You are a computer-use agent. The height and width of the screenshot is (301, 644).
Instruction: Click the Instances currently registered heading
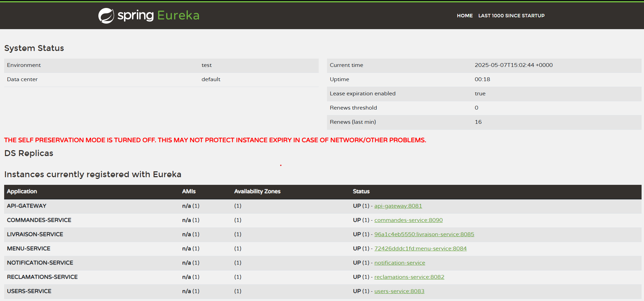(x=93, y=174)
